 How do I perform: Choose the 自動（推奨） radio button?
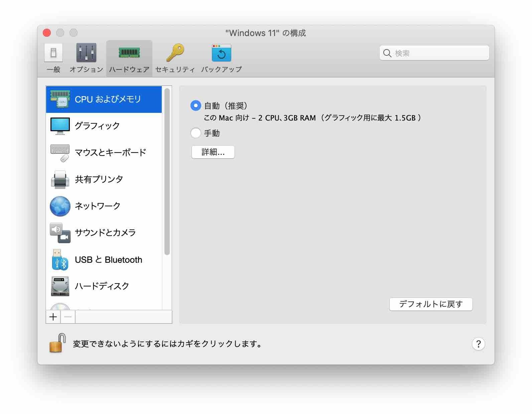[x=195, y=106]
